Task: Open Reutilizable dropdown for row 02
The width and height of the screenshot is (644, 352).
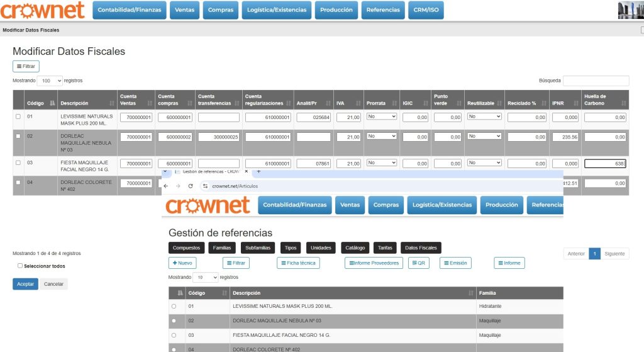Action: [485, 136]
